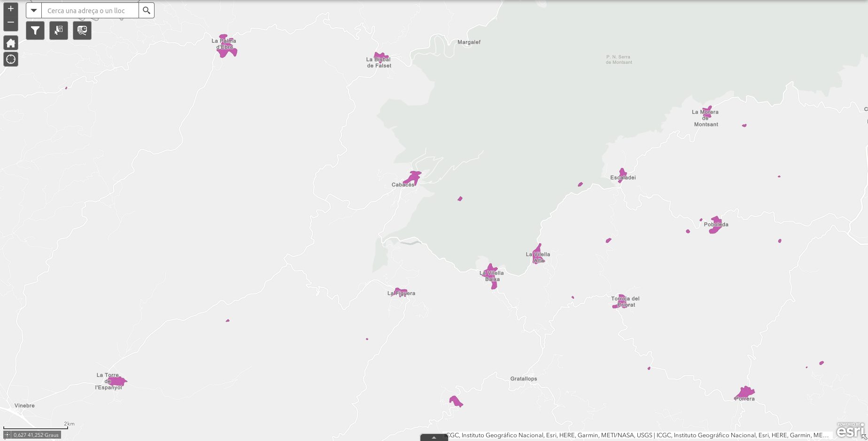Zoom out of the map
Screen dimensions: 868x441
pos(10,23)
